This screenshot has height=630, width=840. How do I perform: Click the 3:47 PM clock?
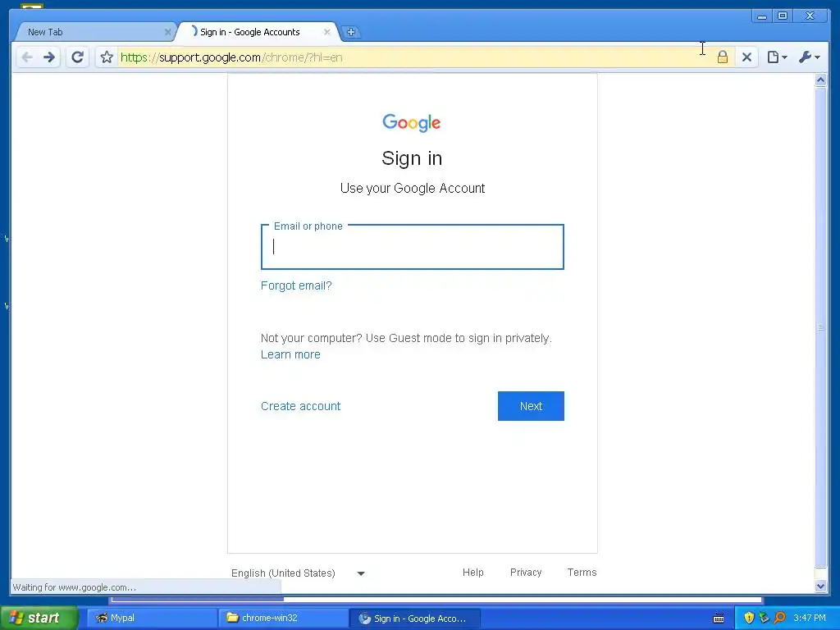click(810, 619)
